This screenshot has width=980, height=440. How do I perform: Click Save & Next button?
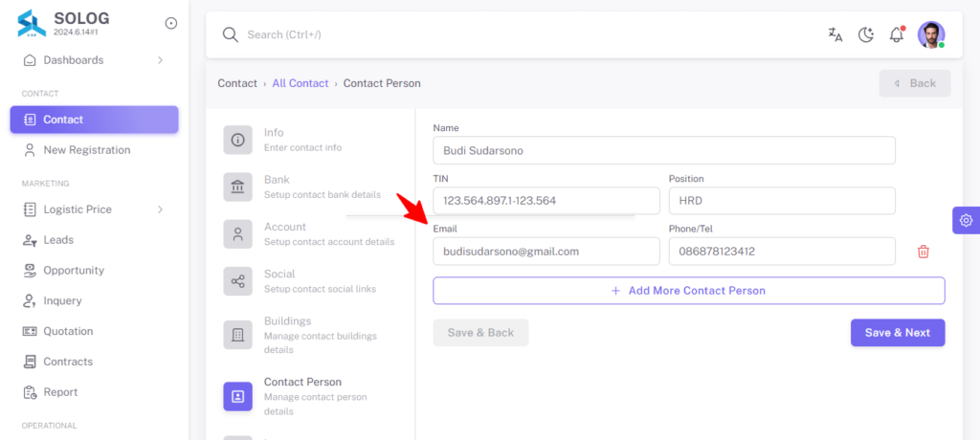[898, 333]
